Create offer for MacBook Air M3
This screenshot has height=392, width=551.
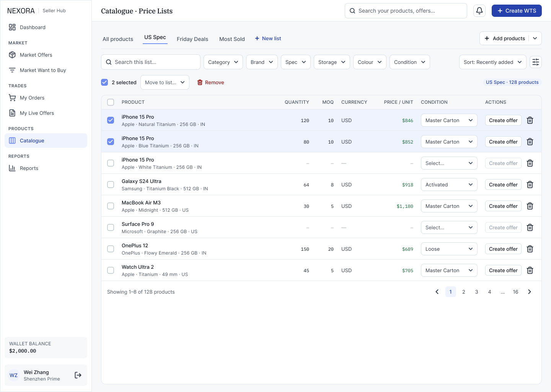pos(503,206)
